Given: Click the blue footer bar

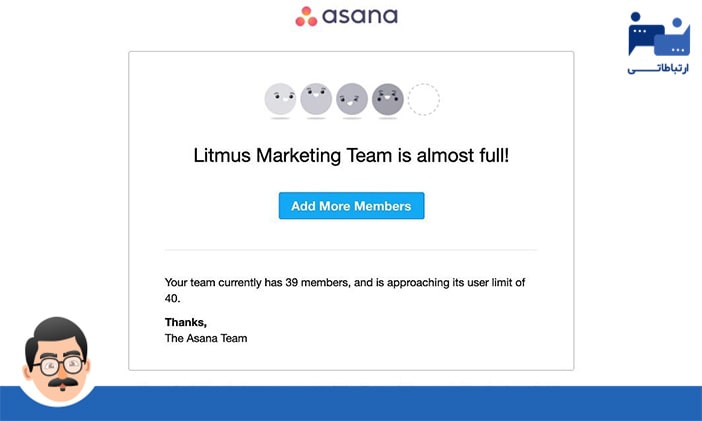Looking at the screenshot, I should [x=400, y=403].
